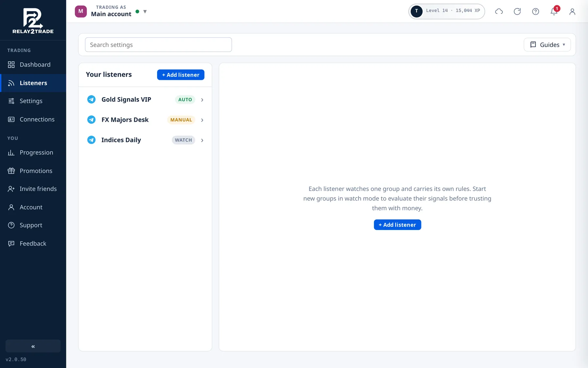Open the cloud sync status icon
This screenshot has width=588, height=368.
click(x=499, y=11)
